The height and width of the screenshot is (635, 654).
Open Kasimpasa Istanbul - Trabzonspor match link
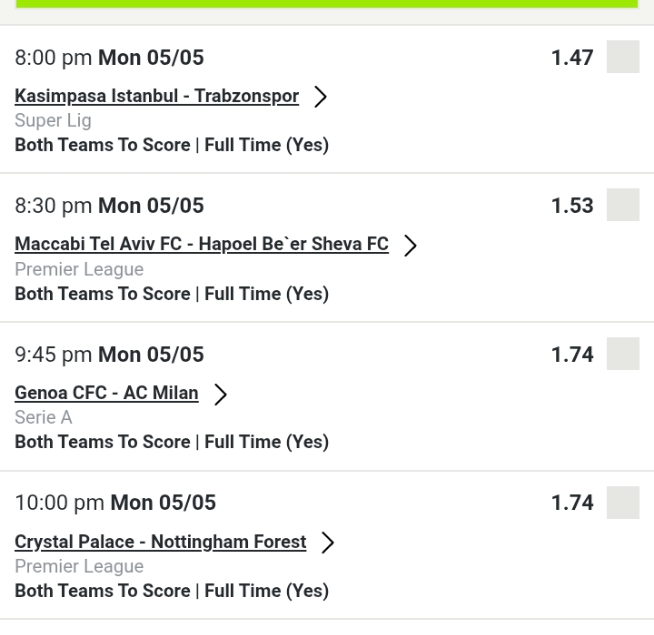pos(157,97)
